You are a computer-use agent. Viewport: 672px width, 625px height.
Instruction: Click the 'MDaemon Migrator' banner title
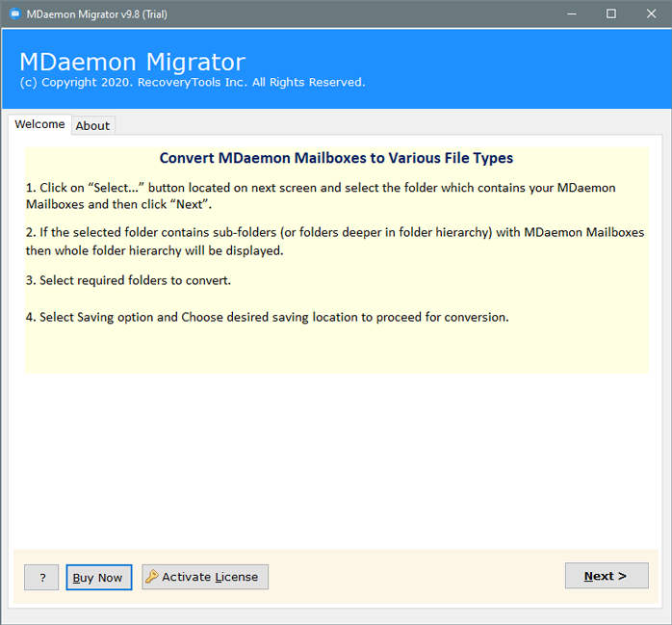pyautogui.click(x=133, y=62)
